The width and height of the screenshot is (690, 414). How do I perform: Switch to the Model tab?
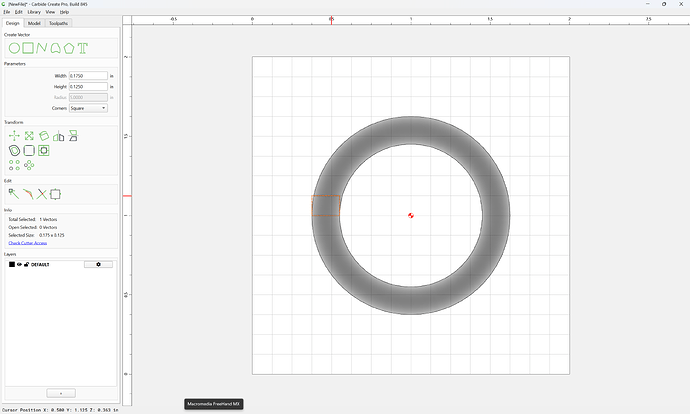34,23
